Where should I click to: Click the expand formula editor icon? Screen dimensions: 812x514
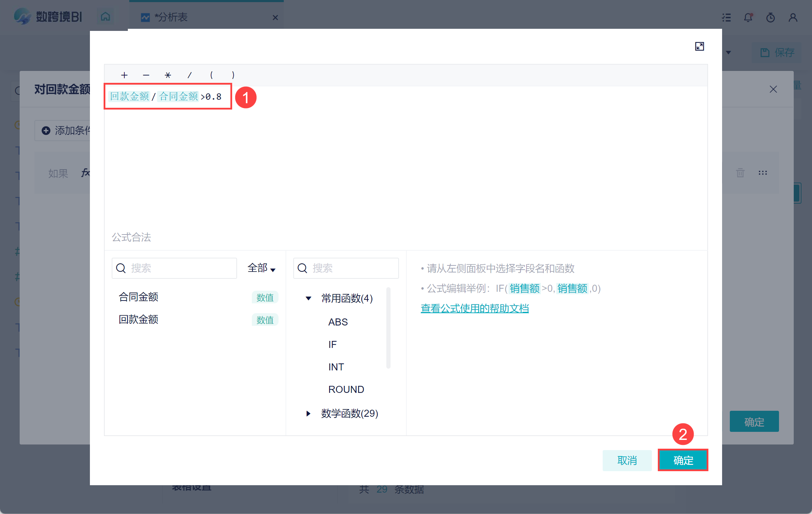point(699,46)
